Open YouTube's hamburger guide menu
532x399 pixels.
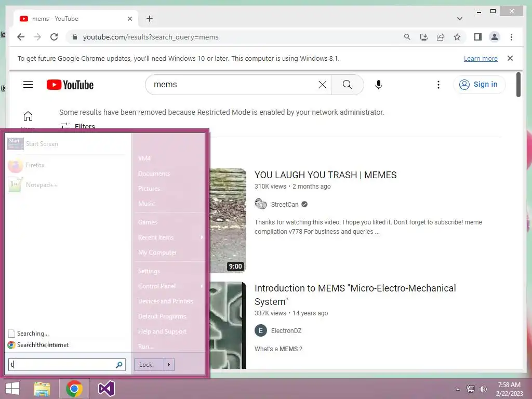coord(28,85)
